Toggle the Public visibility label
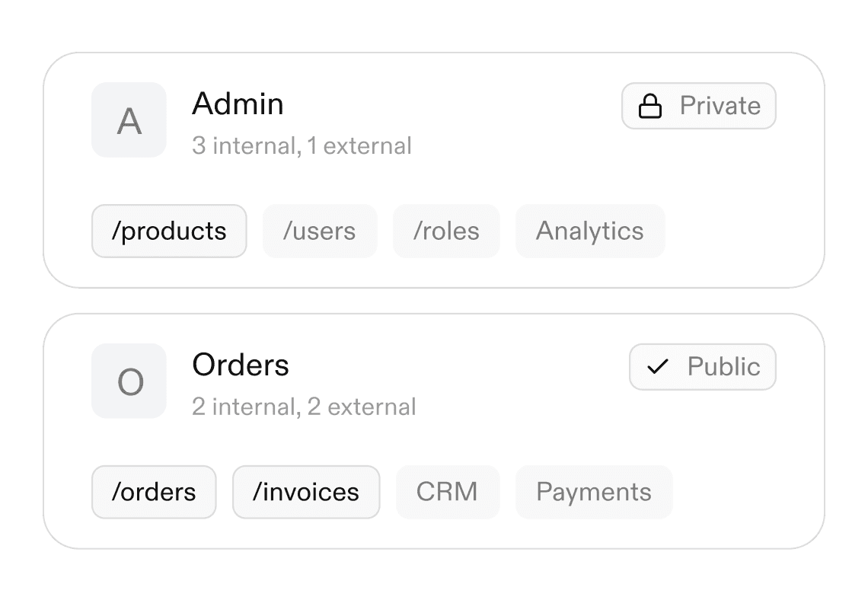The width and height of the screenshot is (868, 600). pos(723,367)
